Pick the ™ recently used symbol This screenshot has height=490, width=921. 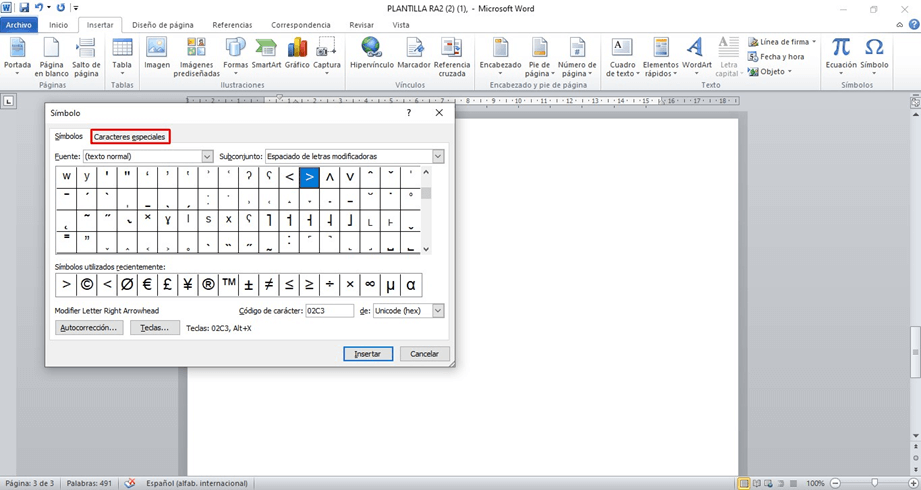pos(228,284)
